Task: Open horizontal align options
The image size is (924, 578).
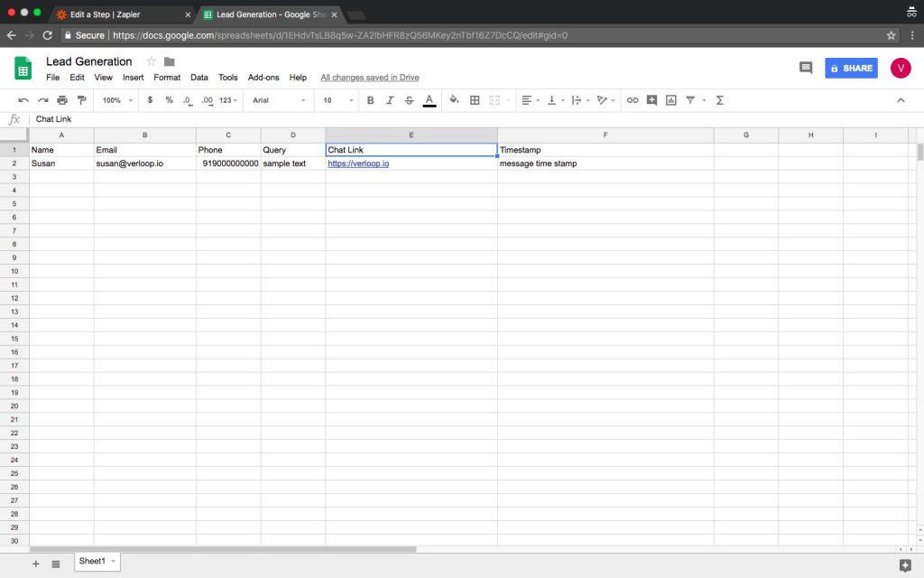Action: (x=530, y=100)
